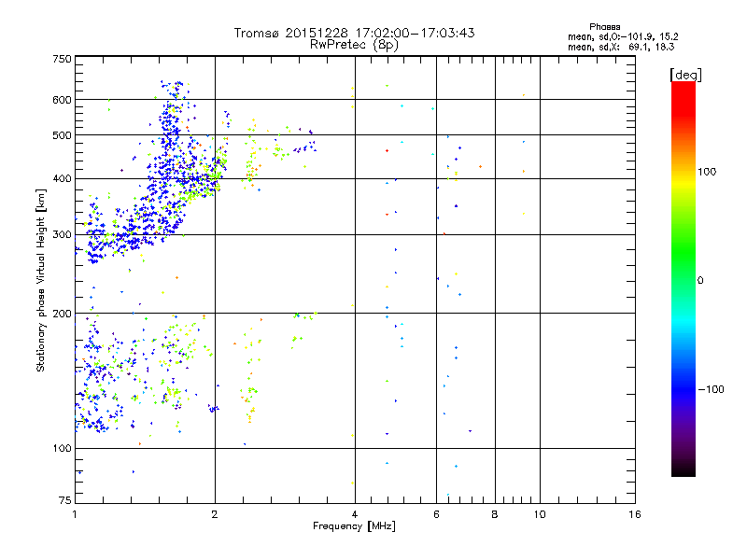The height and width of the screenshot is (560, 747).
Task: Click the plot title 'Tromsø 20151228 17:02:00-17:03:43'
Action: click(x=354, y=33)
